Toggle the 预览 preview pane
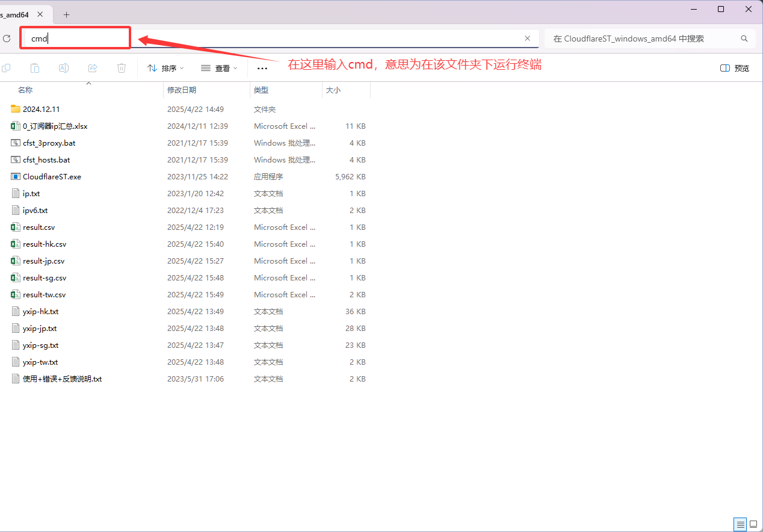This screenshot has width=763, height=532. point(735,68)
